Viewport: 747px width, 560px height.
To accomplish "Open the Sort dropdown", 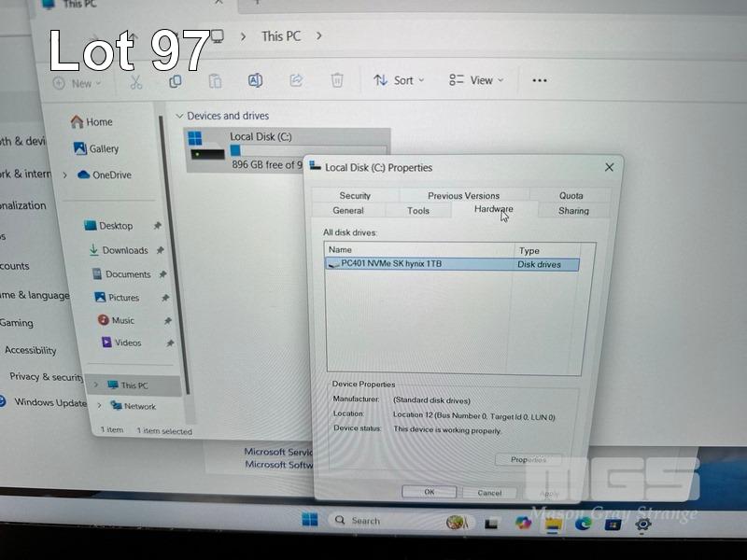I will 399,80.
